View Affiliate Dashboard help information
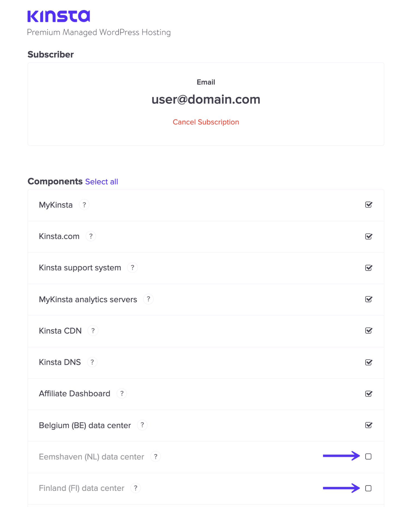The height and width of the screenshot is (507, 420). point(121,393)
